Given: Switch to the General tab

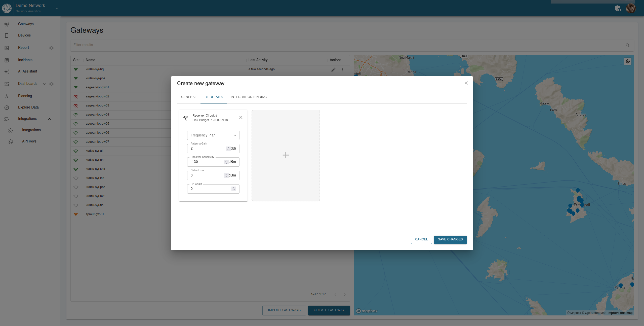Looking at the screenshot, I should pos(189,97).
